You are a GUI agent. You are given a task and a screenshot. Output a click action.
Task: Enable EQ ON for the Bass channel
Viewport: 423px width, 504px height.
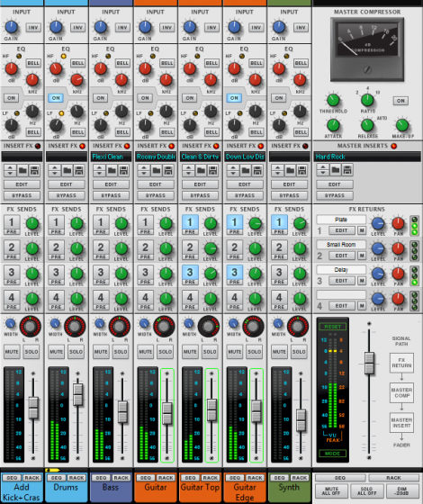point(101,98)
